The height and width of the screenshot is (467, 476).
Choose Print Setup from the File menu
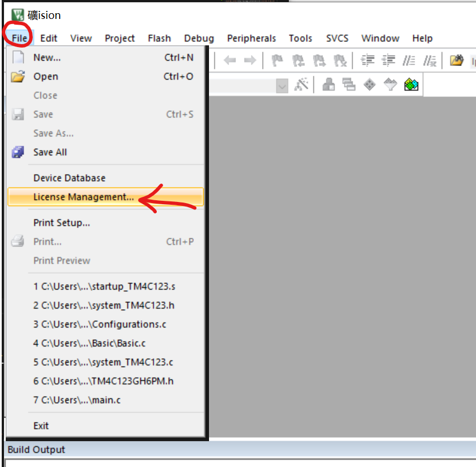[61, 223]
